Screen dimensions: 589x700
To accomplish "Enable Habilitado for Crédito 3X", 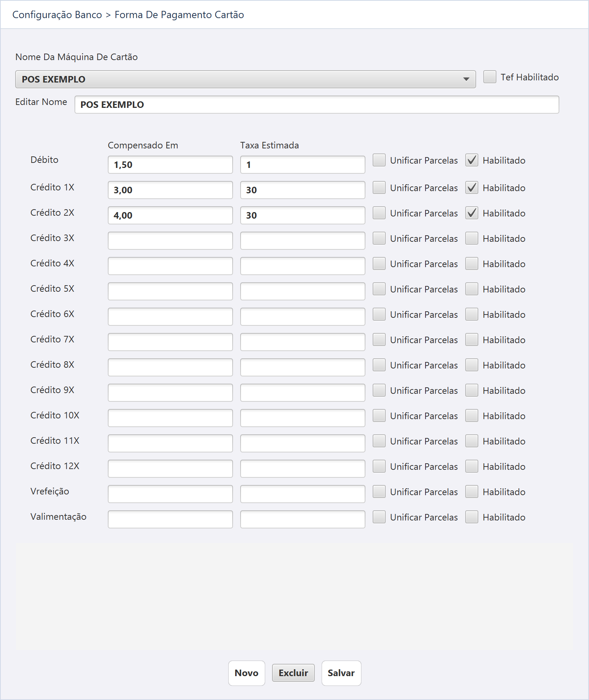I will (x=472, y=239).
